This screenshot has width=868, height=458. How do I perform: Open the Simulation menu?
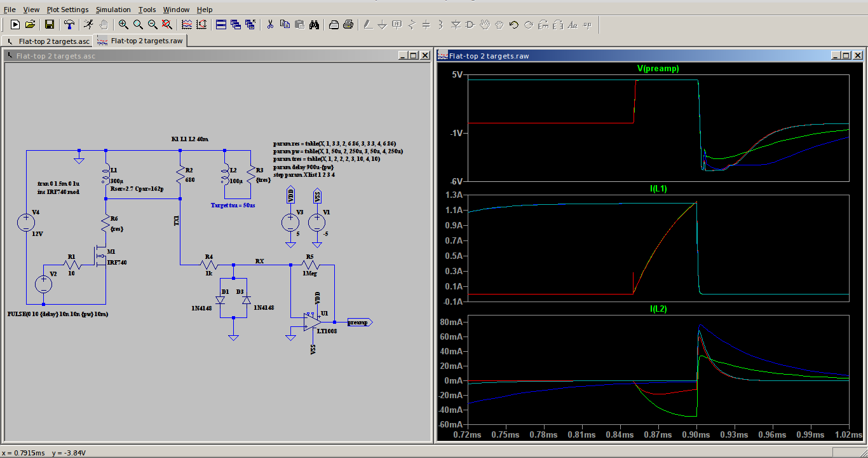[x=113, y=10]
